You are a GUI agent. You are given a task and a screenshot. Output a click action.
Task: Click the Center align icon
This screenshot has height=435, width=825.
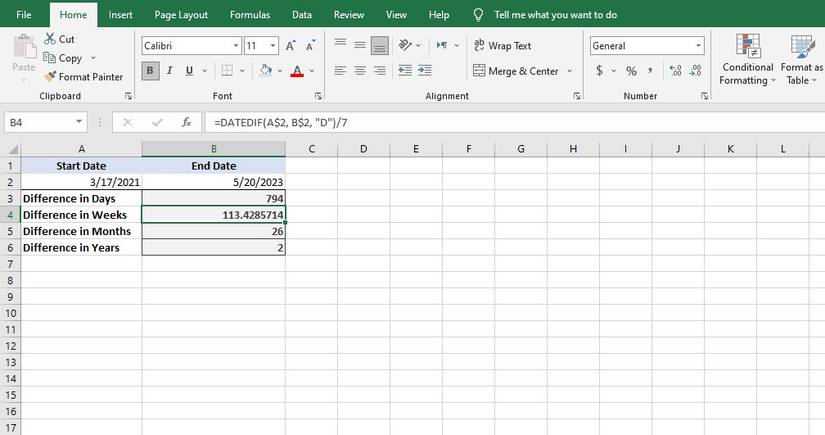[360, 71]
